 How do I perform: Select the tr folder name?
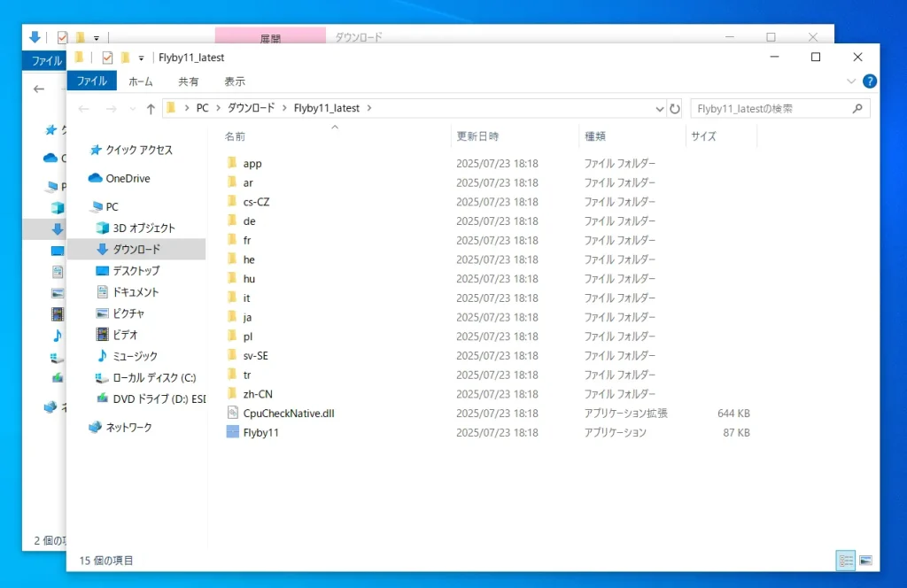[247, 375]
